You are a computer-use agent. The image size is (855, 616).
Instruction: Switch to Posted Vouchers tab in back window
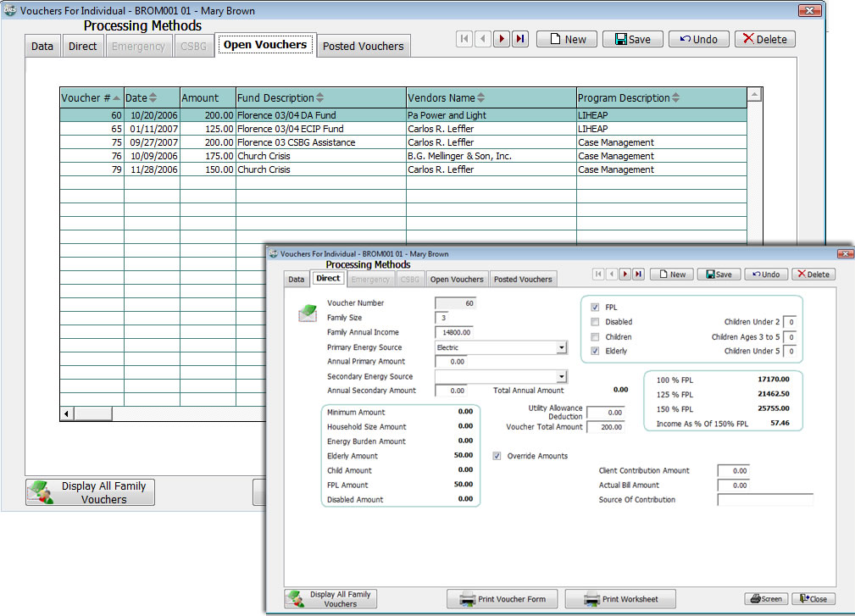click(363, 47)
